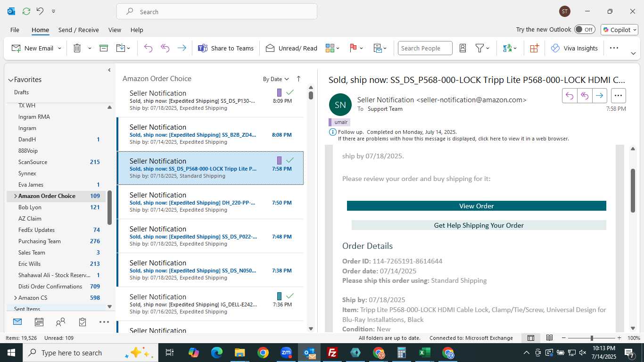Screen dimensions: 644x362
Task: Click the zoom out minus button
Action: tap(563, 338)
